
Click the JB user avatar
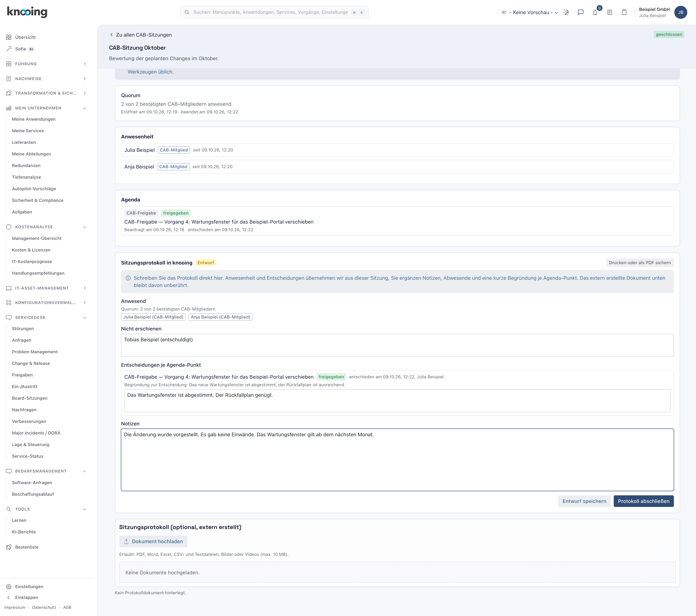click(x=680, y=12)
